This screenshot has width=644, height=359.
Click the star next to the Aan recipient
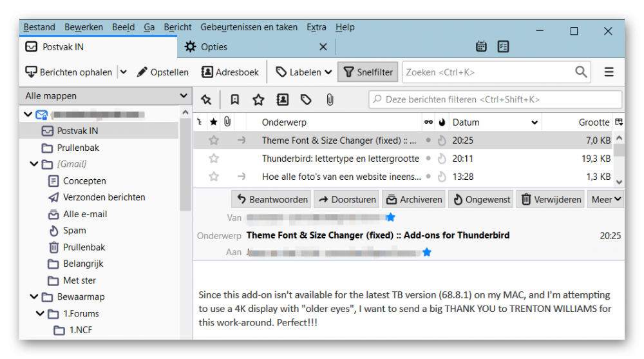427,252
